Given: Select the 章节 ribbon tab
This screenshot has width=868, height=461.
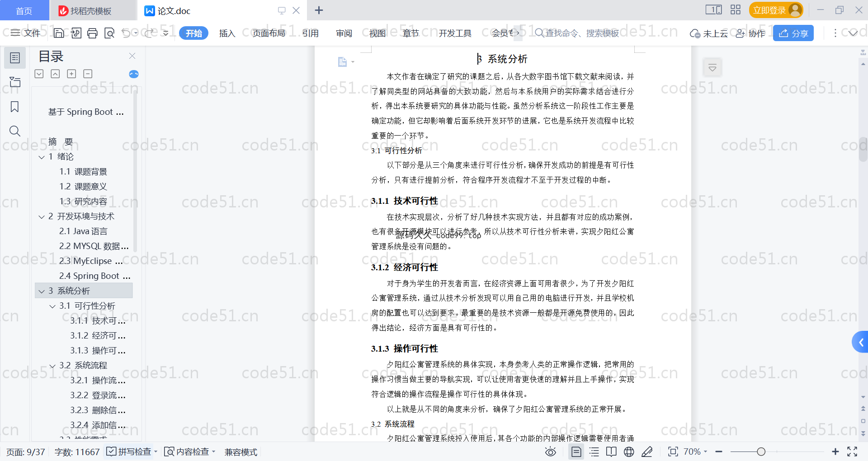Looking at the screenshot, I should (411, 33).
